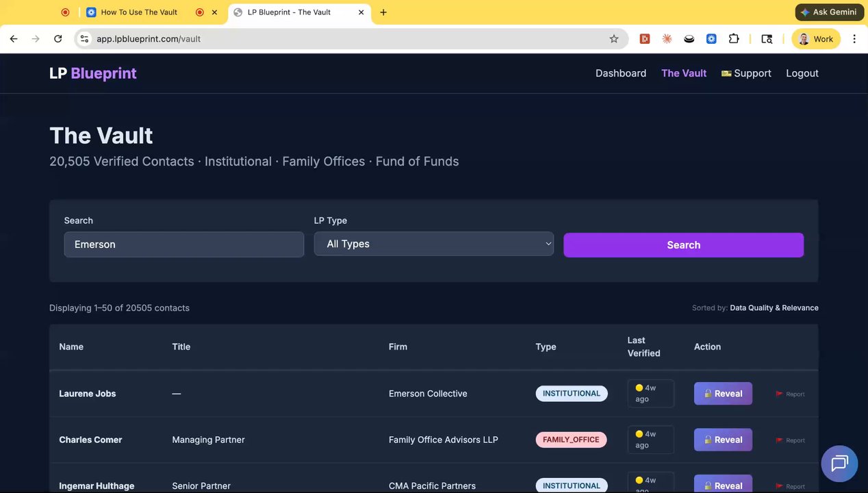The image size is (868, 493).
Task: Click the LP Blueprint logo
Action: coord(93,73)
